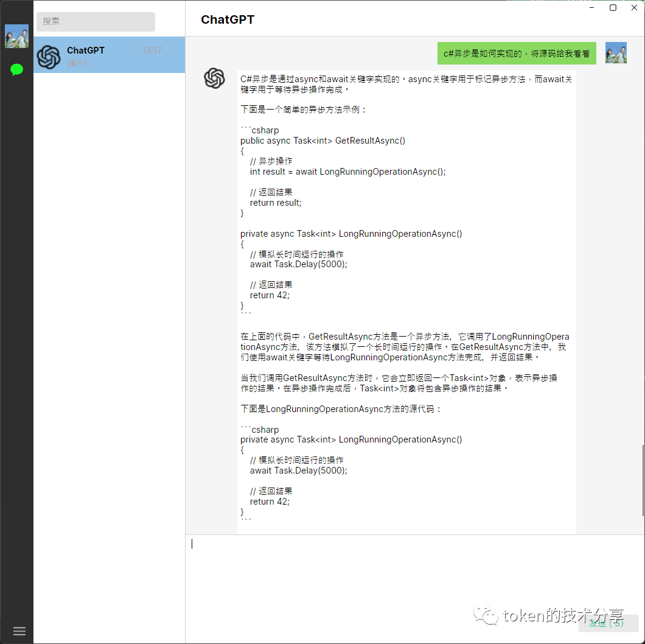Click the 'return result;' code line
This screenshot has height=644, width=645.
(x=276, y=203)
